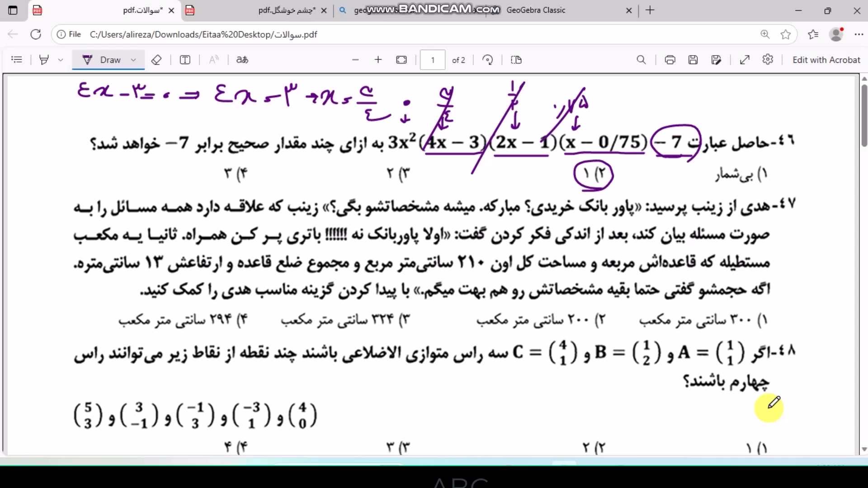The image size is (868, 488).
Task: Click the Fit to width icon
Action: click(401, 60)
